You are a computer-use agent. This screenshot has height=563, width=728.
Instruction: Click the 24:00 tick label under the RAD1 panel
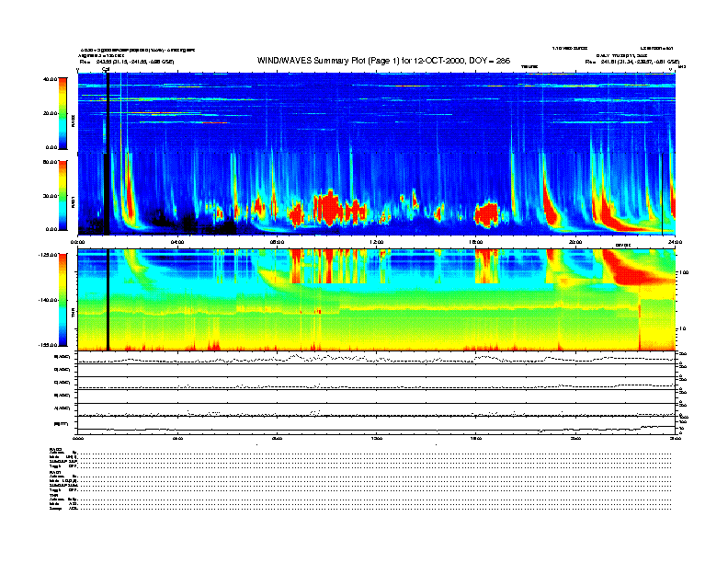pyautogui.click(x=675, y=242)
